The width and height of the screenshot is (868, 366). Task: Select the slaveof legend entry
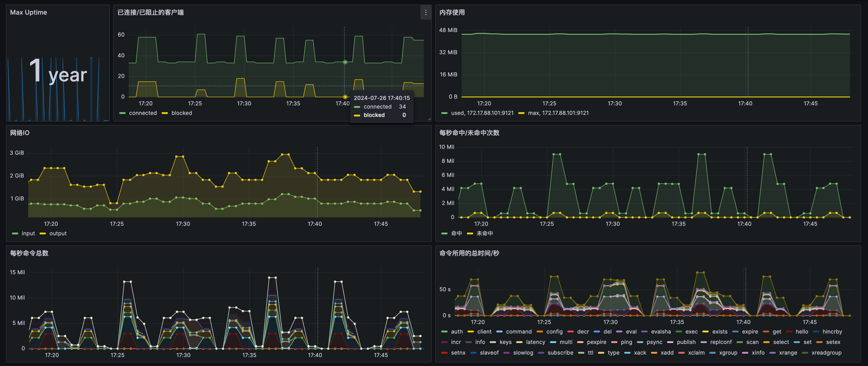pyautogui.click(x=489, y=353)
